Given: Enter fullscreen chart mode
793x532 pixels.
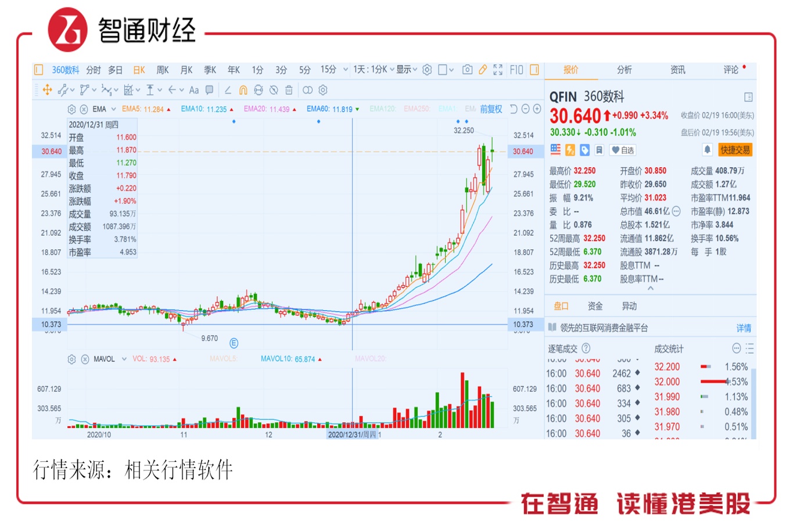Looking at the screenshot, I should tap(498, 70).
